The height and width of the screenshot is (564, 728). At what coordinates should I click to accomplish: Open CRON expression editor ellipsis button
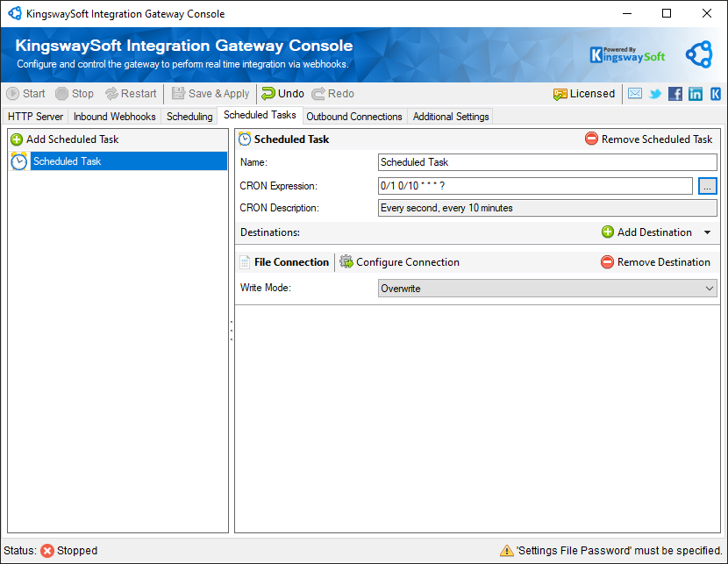(x=708, y=186)
